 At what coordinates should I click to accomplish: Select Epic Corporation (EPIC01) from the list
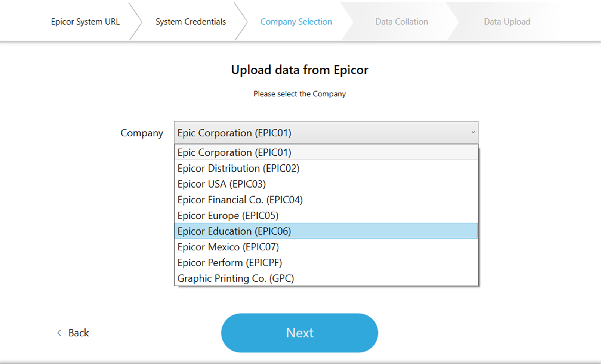234,152
